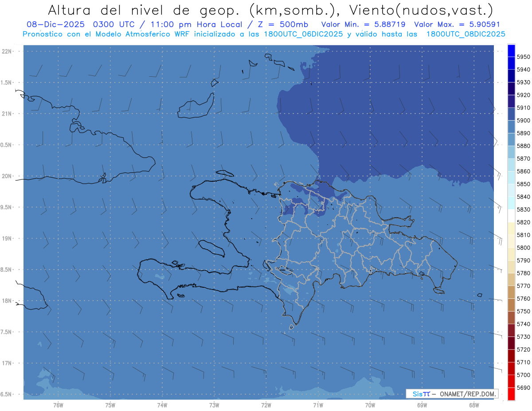Click the '17N' latitude axis label
The height and width of the screenshot is (411, 532).
[7, 363]
